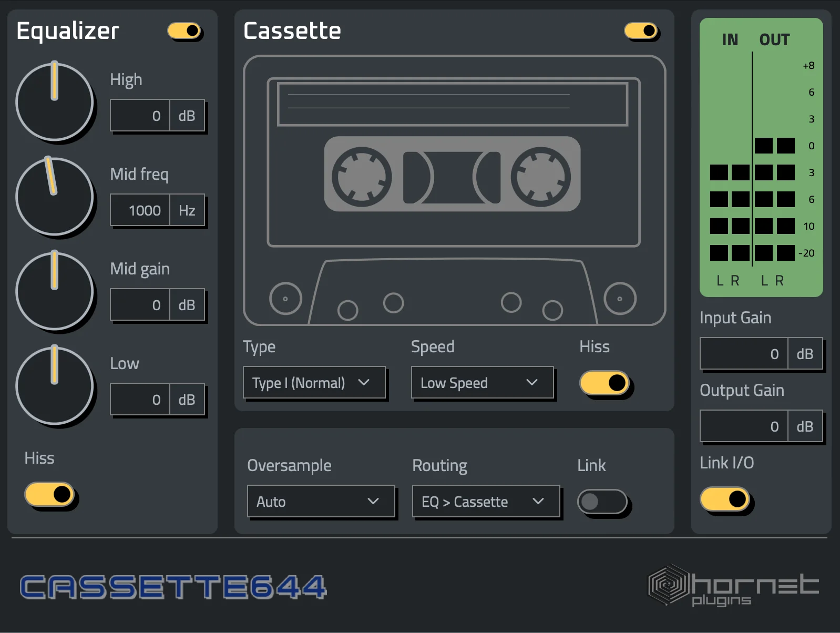The image size is (840, 633).
Task: Click the +8 meter scale mark
Action: (x=808, y=66)
